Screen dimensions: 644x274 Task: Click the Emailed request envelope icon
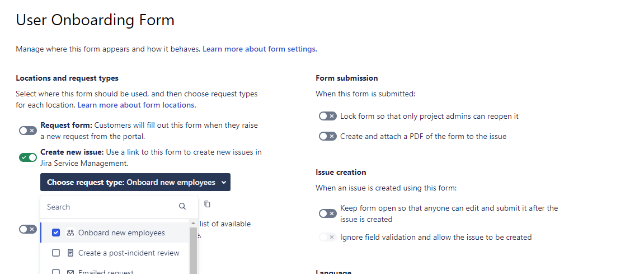[70, 272]
